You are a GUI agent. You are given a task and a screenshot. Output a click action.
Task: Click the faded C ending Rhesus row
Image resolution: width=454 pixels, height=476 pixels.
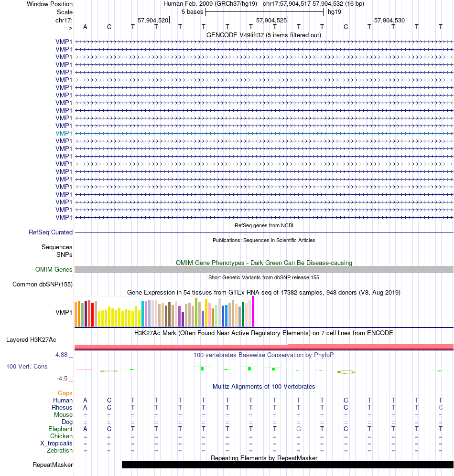(441, 407)
